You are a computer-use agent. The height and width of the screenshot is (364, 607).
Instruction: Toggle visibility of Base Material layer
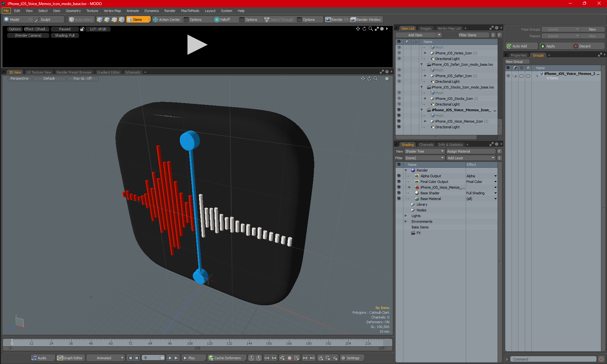[399, 199]
